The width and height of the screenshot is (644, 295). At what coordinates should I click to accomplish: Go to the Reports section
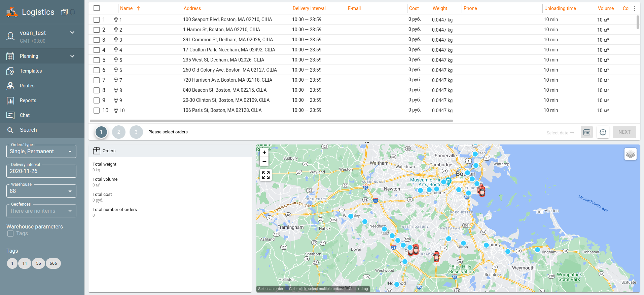[28, 100]
